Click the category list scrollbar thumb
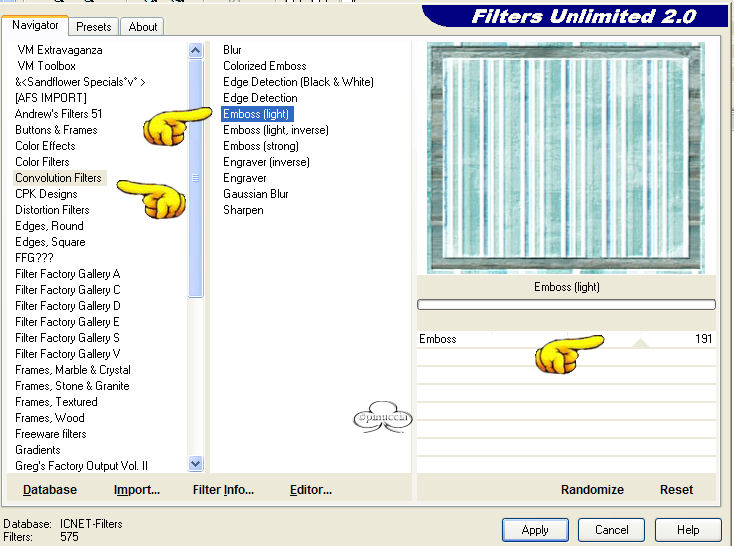734x546 pixels. click(196, 178)
